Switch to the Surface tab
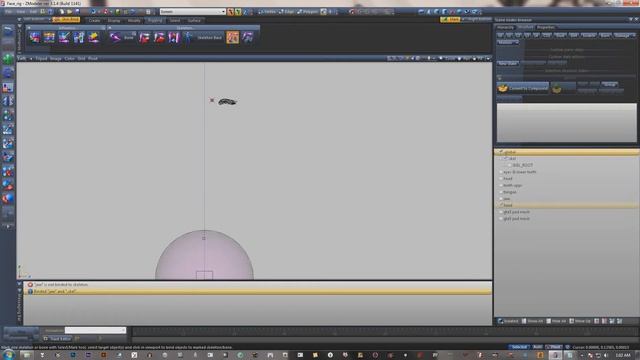640x360 pixels. pos(194,20)
